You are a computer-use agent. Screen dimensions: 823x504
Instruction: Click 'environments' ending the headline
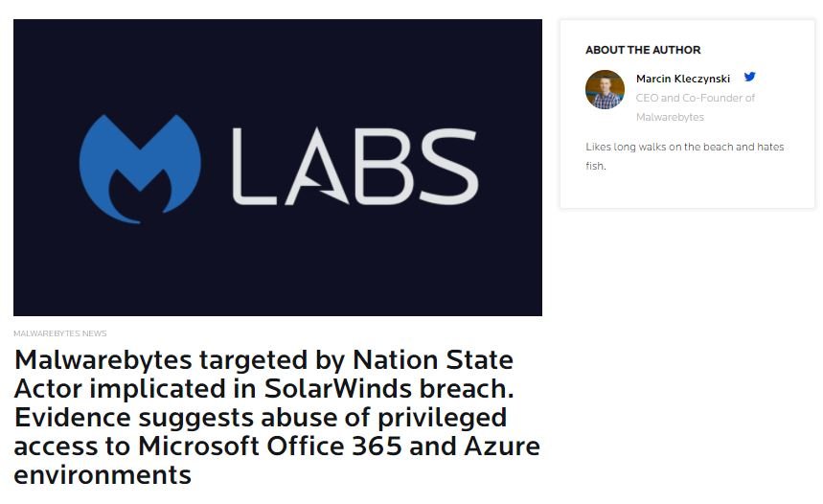pyautogui.click(x=103, y=475)
